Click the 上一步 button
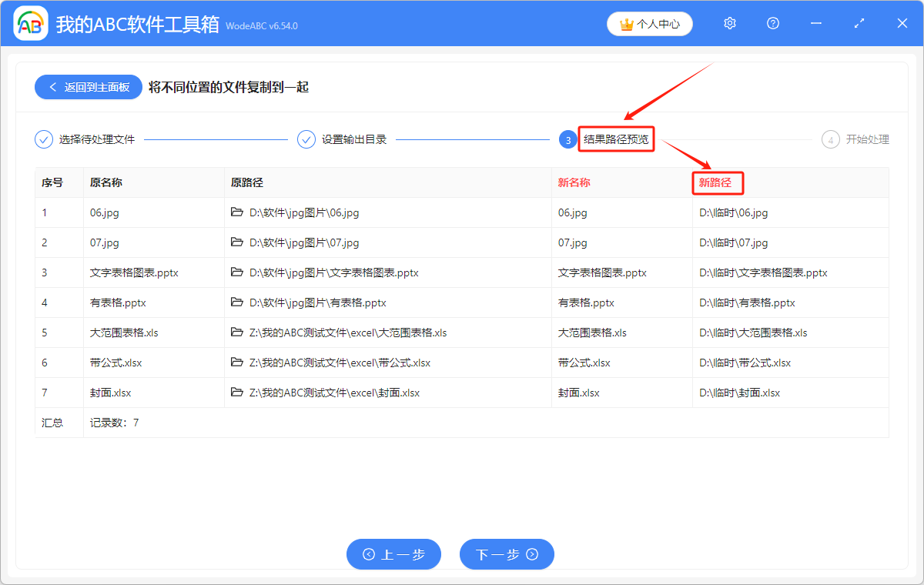The width and height of the screenshot is (924, 585). click(393, 554)
